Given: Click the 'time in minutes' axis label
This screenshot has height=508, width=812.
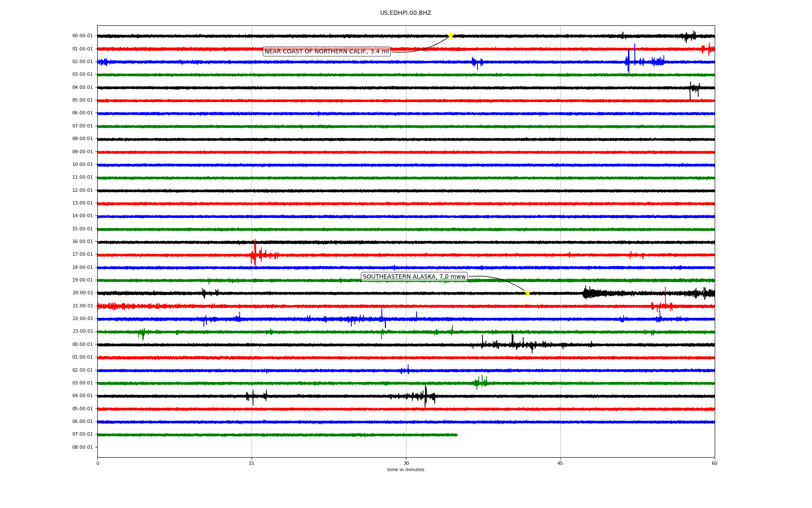Looking at the screenshot, I should coord(406,470).
